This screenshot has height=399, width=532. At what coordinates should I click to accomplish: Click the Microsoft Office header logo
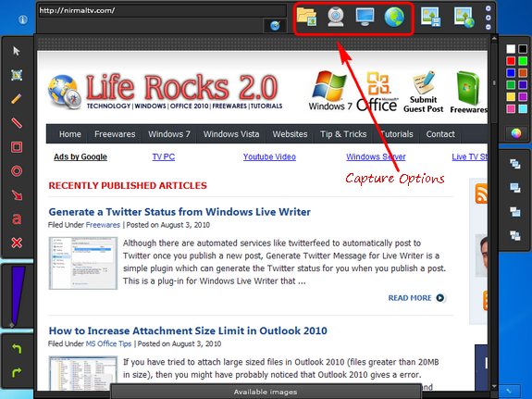pos(377,92)
